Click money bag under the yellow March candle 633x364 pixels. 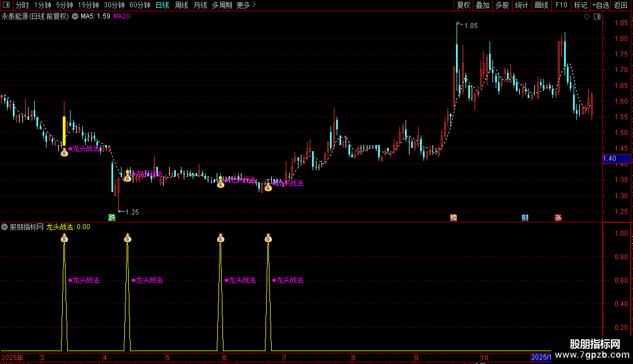tap(64, 152)
